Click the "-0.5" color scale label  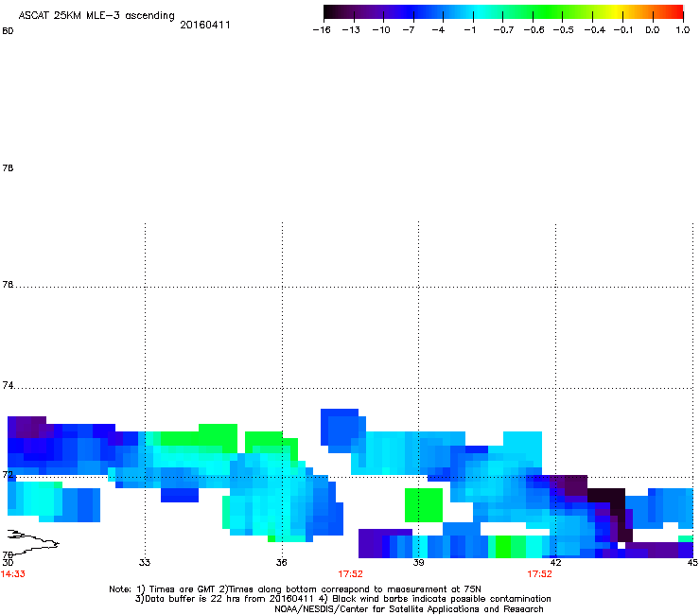[564, 30]
